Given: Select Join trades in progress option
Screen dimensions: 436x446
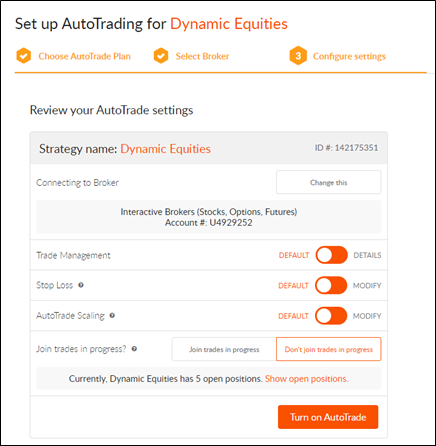Looking at the screenshot, I should pos(224,349).
